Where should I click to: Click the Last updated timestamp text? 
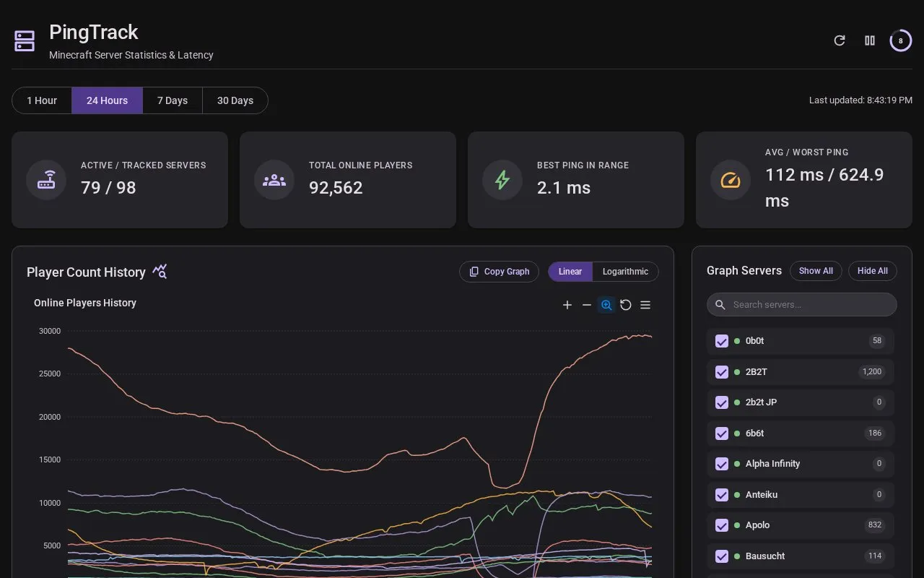[x=860, y=100]
